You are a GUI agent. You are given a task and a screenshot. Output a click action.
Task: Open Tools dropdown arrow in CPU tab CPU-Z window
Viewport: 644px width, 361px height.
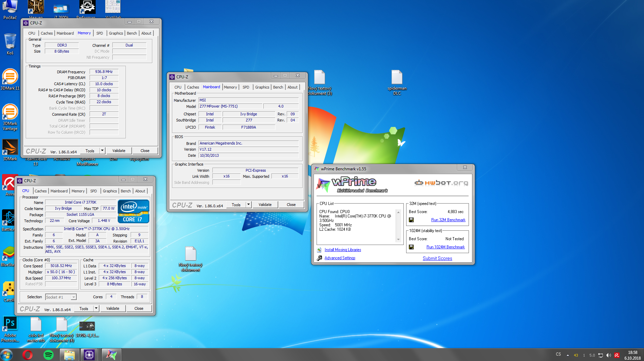(96, 308)
